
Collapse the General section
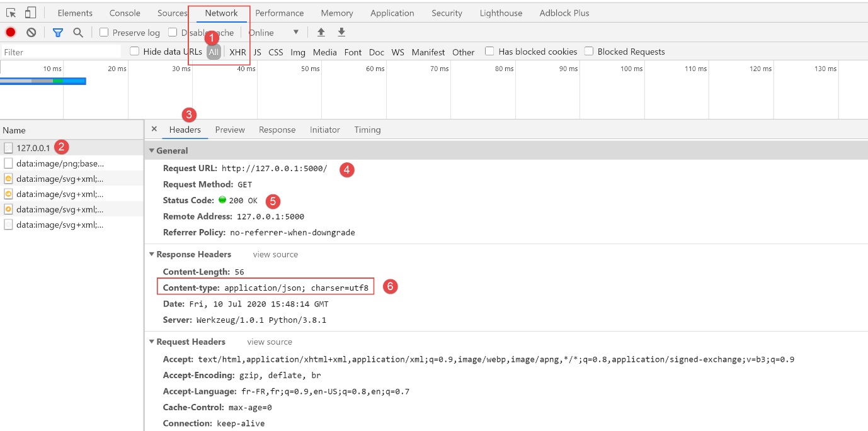(x=152, y=150)
